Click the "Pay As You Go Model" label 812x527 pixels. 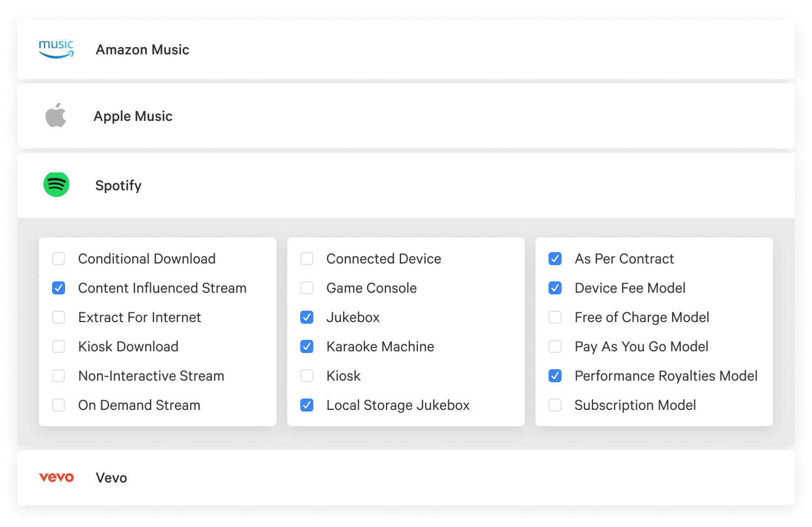(642, 347)
